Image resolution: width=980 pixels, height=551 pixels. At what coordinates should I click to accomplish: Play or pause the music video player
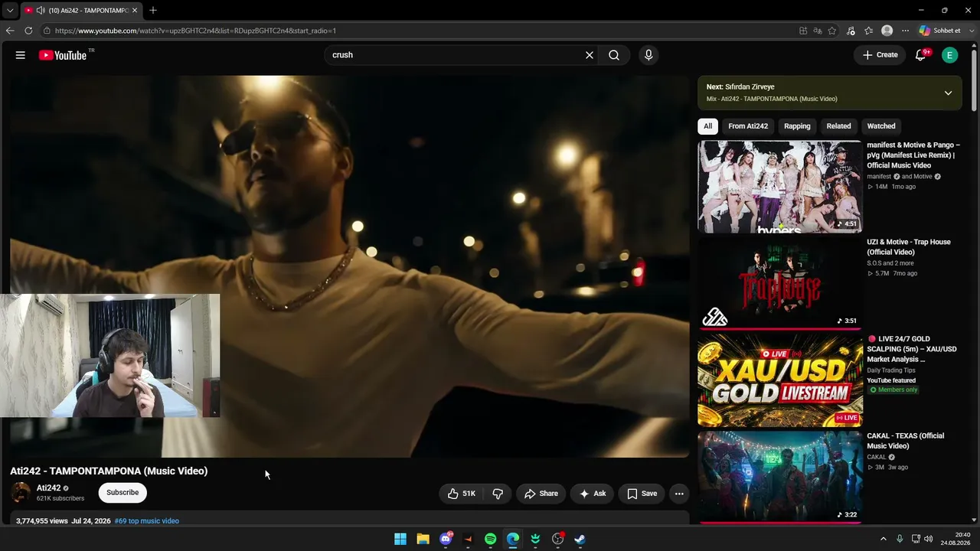(349, 266)
